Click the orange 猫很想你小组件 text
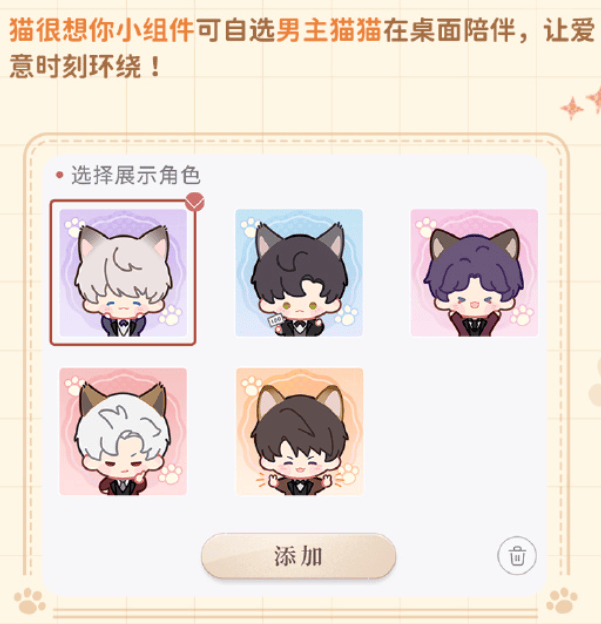This screenshot has width=601, height=624. coord(102,30)
